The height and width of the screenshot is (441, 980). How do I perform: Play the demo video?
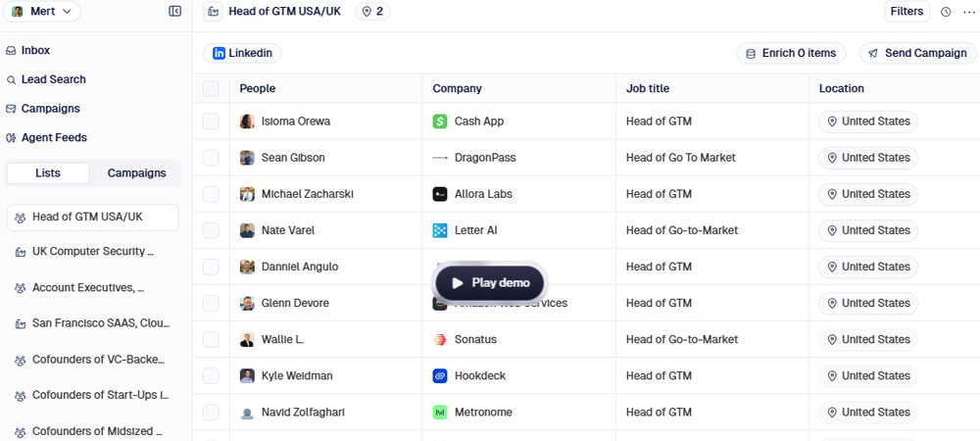[x=490, y=283]
